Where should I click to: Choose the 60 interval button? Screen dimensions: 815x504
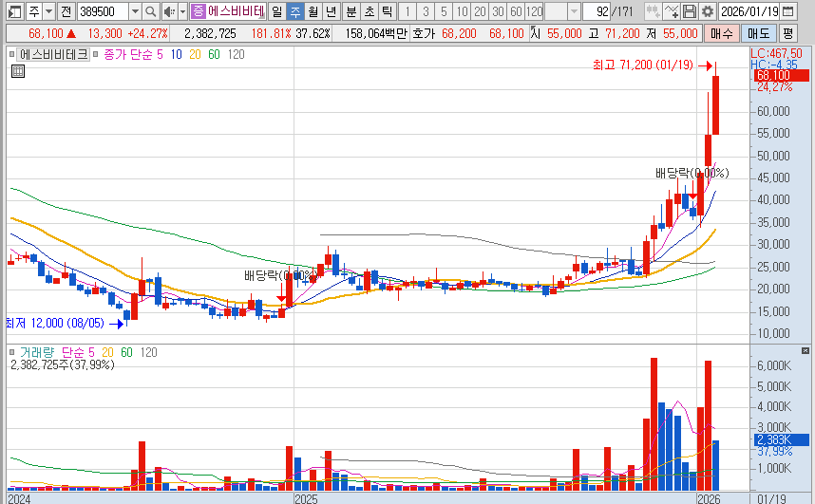tap(516, 10)
